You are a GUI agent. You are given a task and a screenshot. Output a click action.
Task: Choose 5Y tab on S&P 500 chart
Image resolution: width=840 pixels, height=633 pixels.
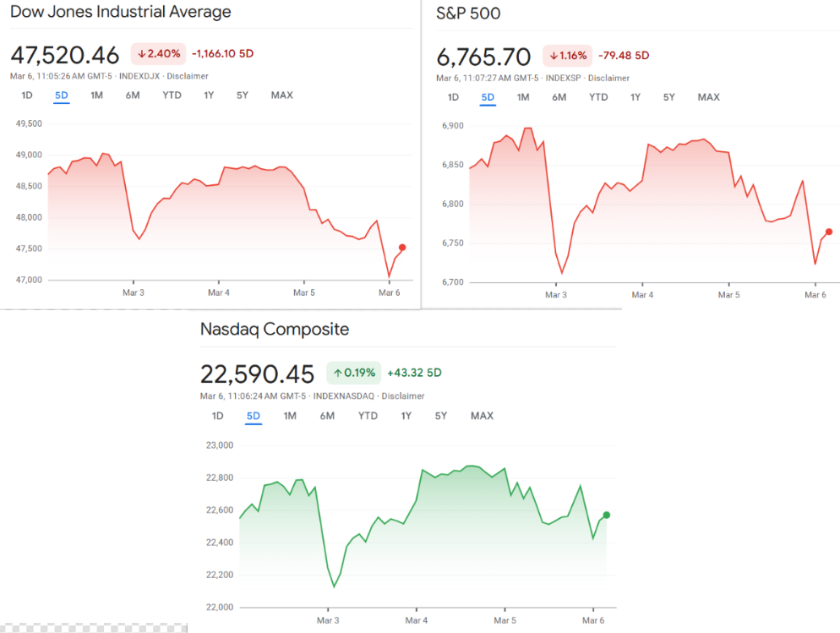click(x=668, y=97)
